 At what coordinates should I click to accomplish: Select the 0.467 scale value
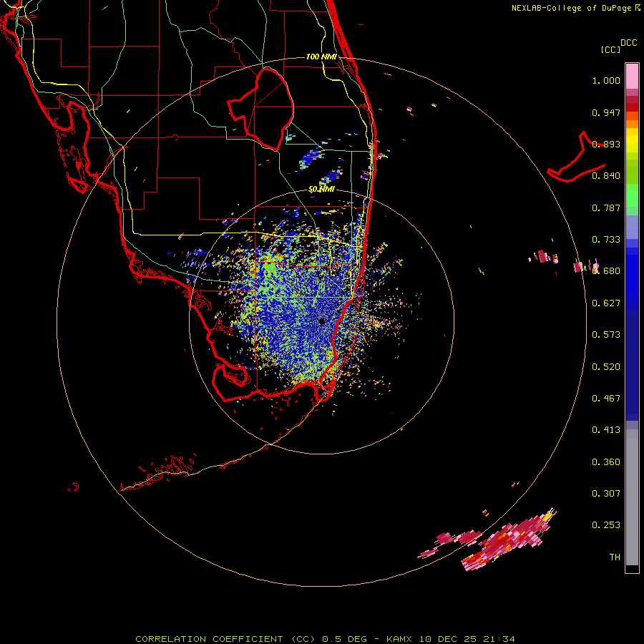pos(606,399)
